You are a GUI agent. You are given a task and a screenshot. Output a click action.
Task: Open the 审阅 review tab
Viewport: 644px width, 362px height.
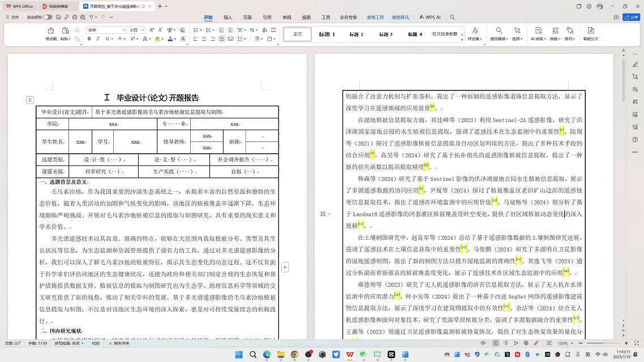(287, 18)
